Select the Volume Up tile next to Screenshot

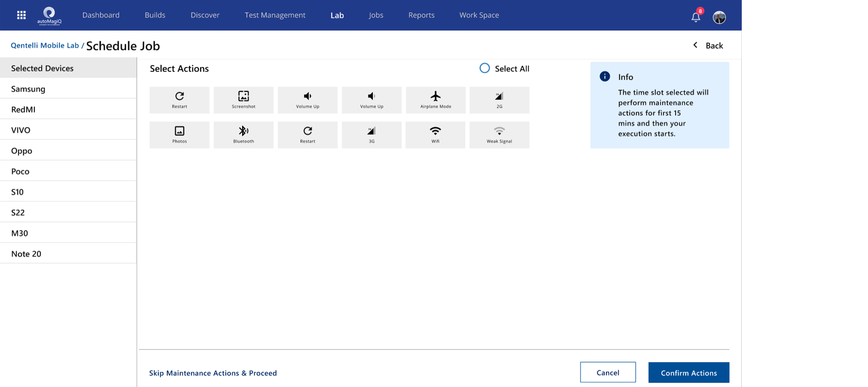(x=308, y=100)
